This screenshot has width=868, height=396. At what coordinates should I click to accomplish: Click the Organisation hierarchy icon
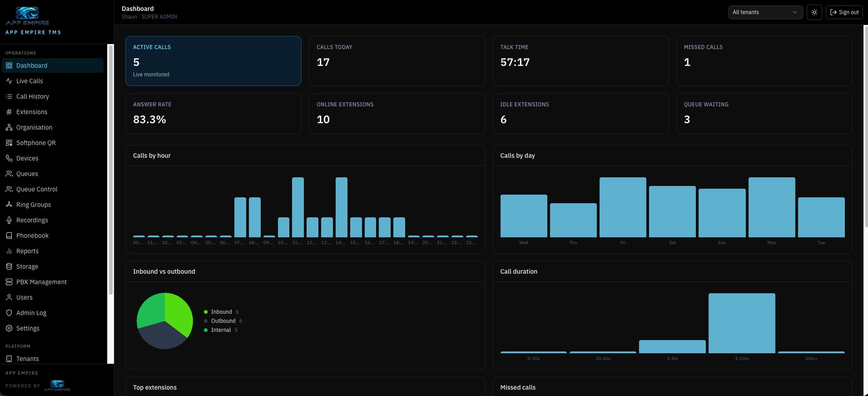pyautogui.click(x=9, y=127)
